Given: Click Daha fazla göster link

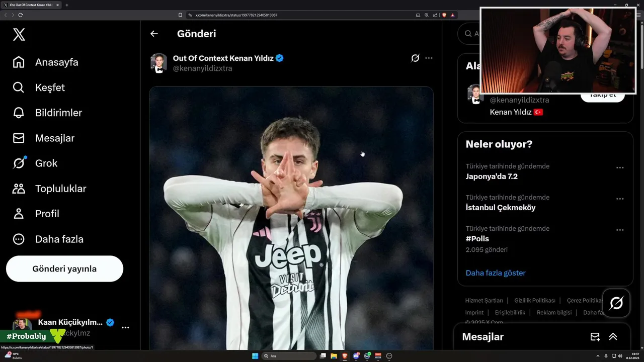Looking at the screenshot, I should tap(496, 273).
